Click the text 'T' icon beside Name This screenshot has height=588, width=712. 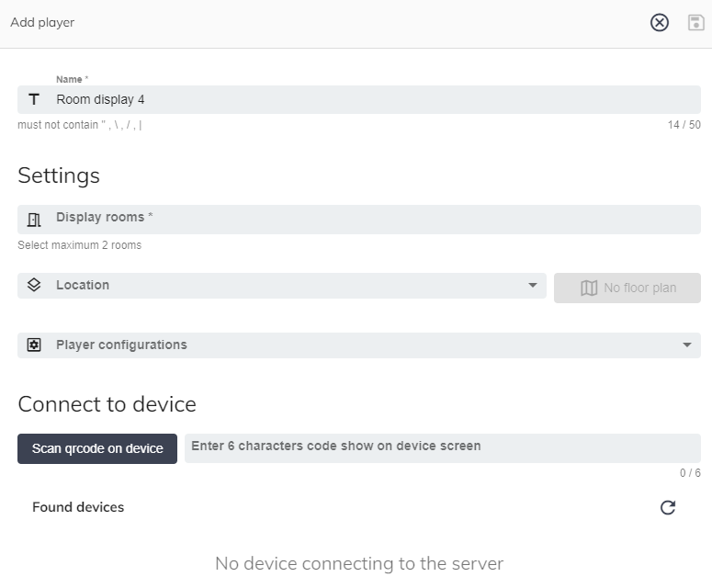[x=34, y=99]
